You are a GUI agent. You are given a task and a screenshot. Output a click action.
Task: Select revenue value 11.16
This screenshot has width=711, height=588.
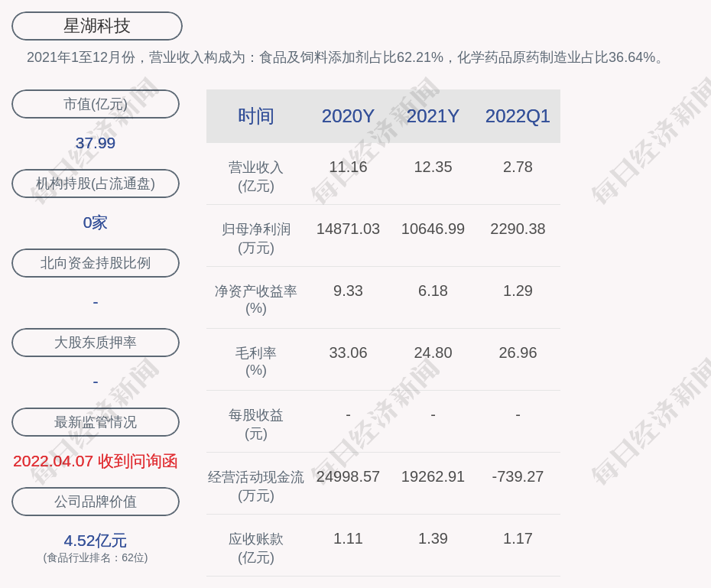[x=349, y=167]
